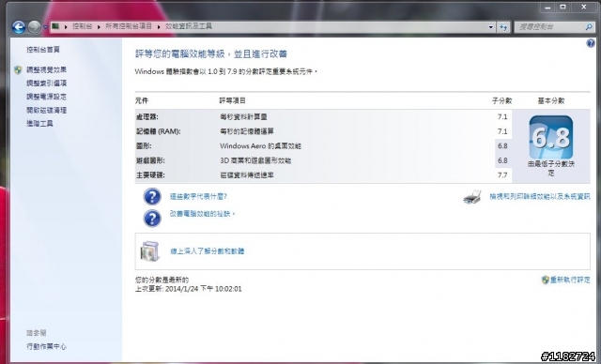Click the Windows Aero 的桌面效能 text
Image resolution: width=601 pixels, height=364 pixels.
(261, 145)
